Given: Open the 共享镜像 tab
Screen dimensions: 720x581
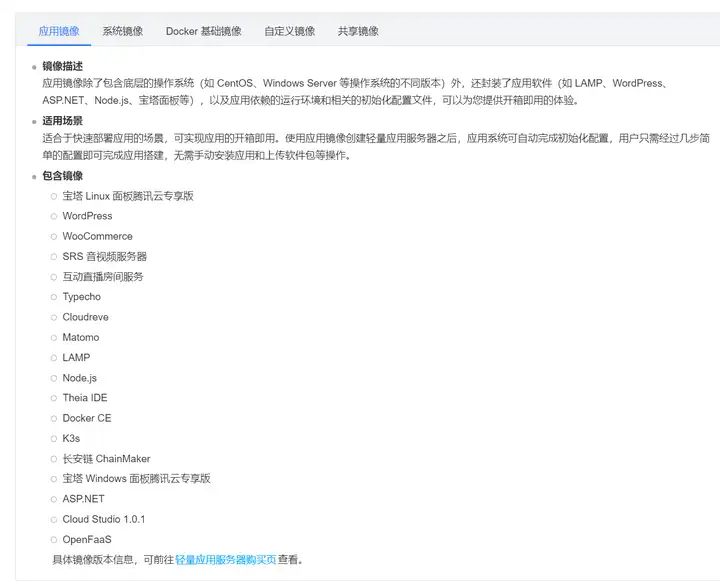Looking at the screenshot, I should 358,31.
